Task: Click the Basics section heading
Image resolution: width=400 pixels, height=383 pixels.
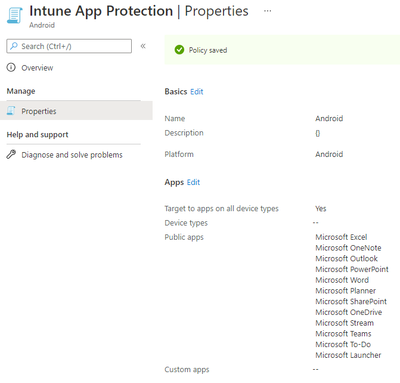Action: click(176, 92)
